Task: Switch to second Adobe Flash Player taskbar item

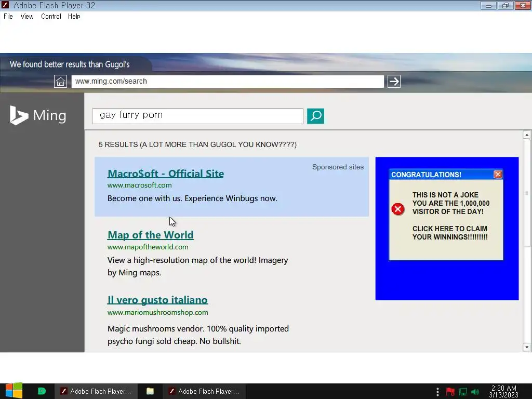Action: tap(204, 391)
